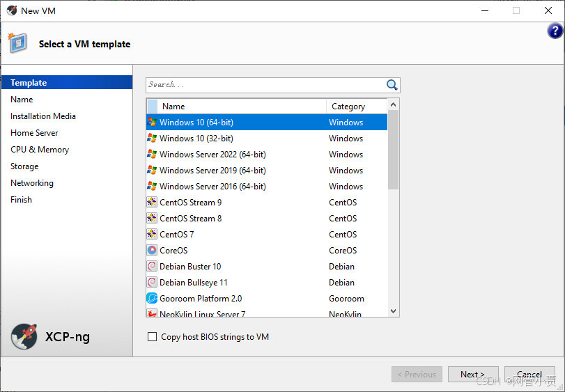
Task: Click the Windows Server 2016 template icon
Action: point(152,186)
